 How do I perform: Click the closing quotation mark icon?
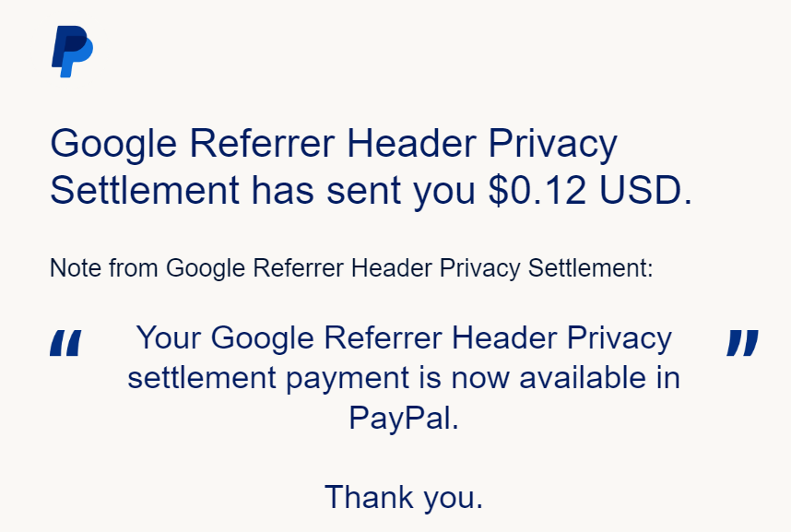(742, 343)
